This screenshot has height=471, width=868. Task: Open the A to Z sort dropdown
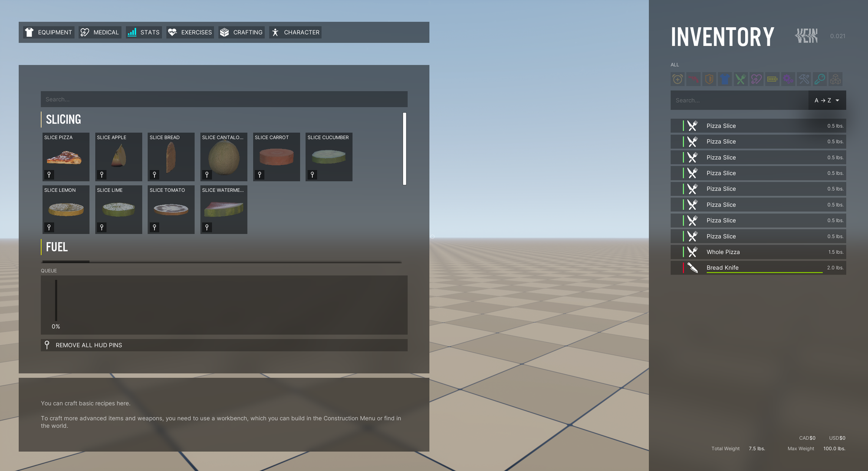(827, 100)
